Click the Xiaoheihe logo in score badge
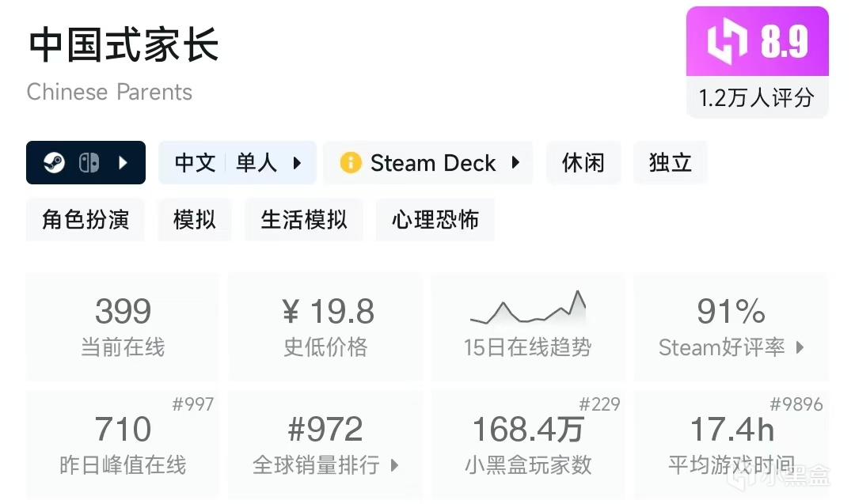 coord(727,41)
